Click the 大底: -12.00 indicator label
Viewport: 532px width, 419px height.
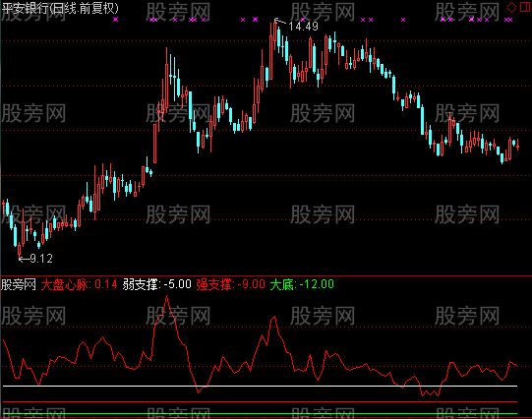302,284
